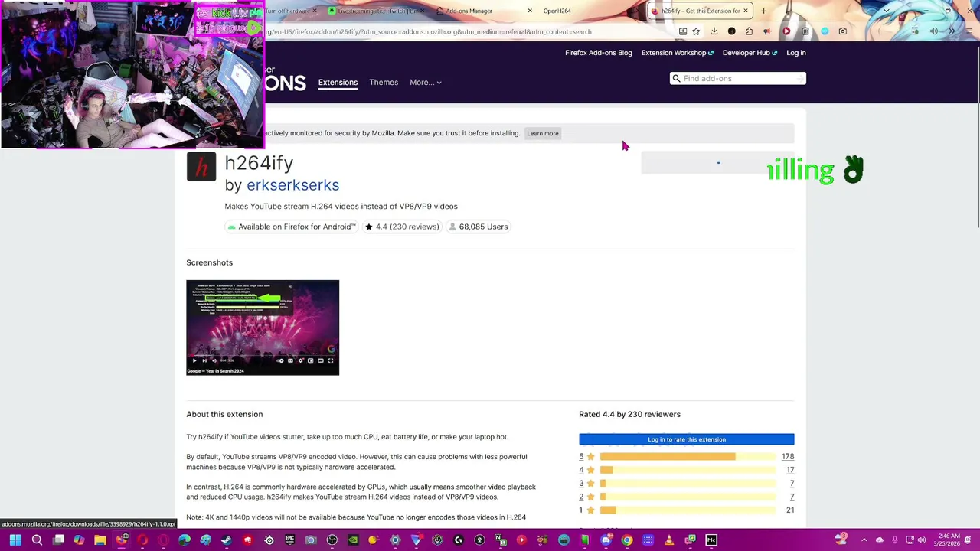
Task: Open the clock showing 2:46 AM
Action: pyautogui.click(x=949, y=540)
